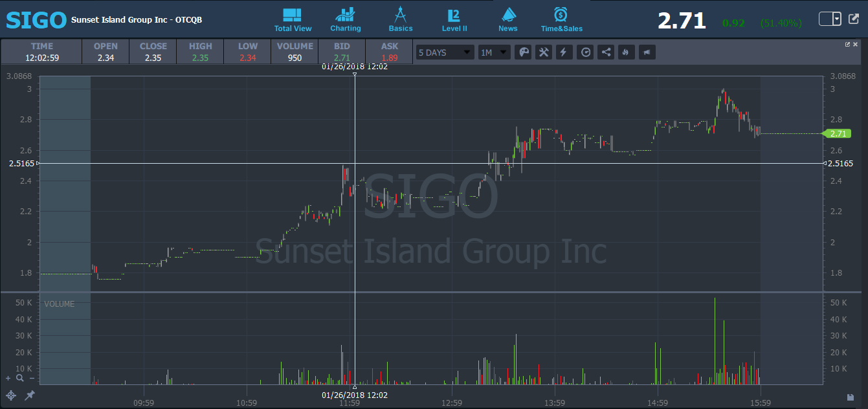Pop out the window via the header icon

[x=854, y=19]
